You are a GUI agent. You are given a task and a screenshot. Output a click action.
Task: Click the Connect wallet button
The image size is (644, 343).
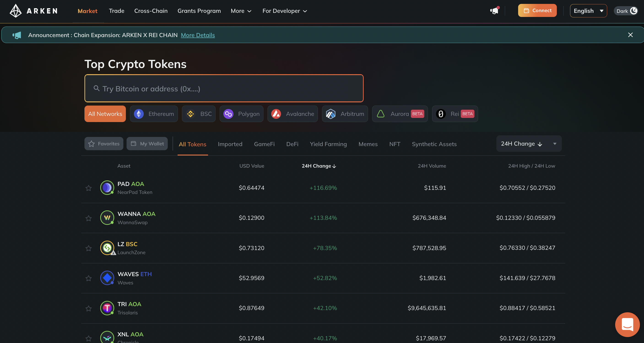coord(537,11)
